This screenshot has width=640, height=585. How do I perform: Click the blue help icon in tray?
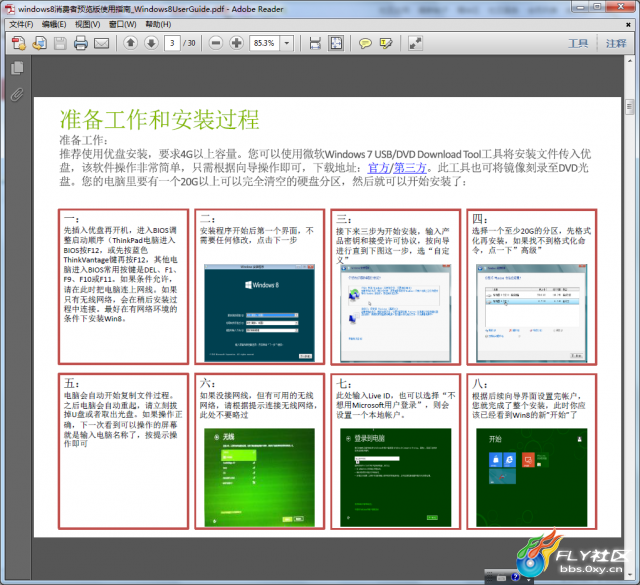tap(515, 577)
